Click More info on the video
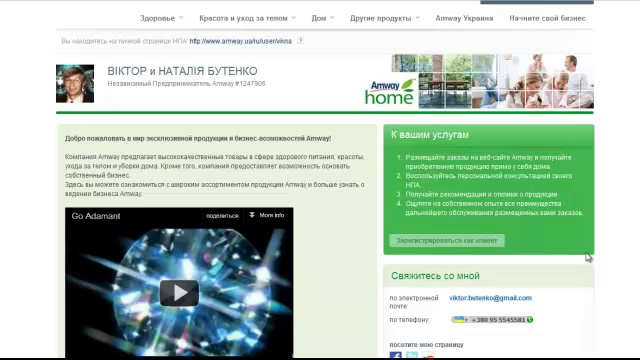 pos(272,215)
